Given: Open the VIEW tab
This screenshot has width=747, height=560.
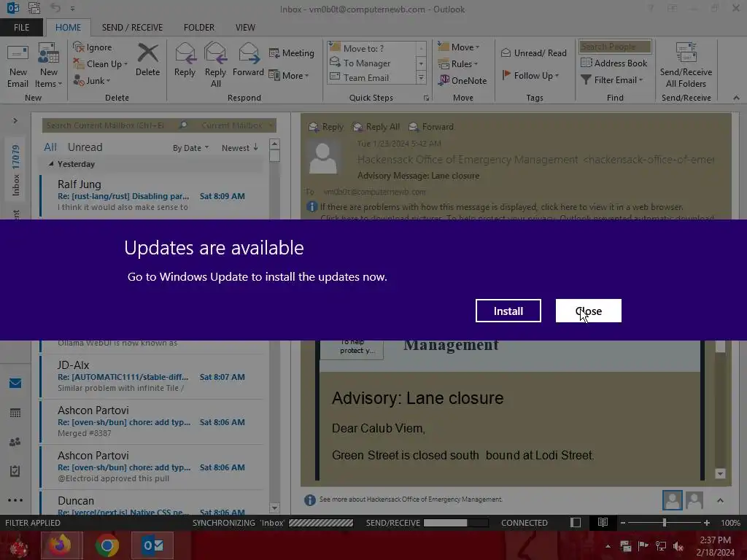Looking at the screenshot, I should click(245, 28).
